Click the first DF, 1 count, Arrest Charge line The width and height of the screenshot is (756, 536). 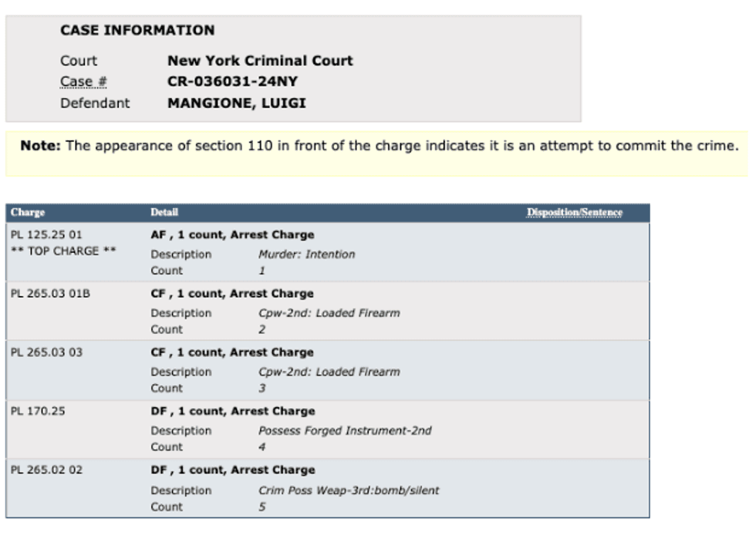point(233,411)
